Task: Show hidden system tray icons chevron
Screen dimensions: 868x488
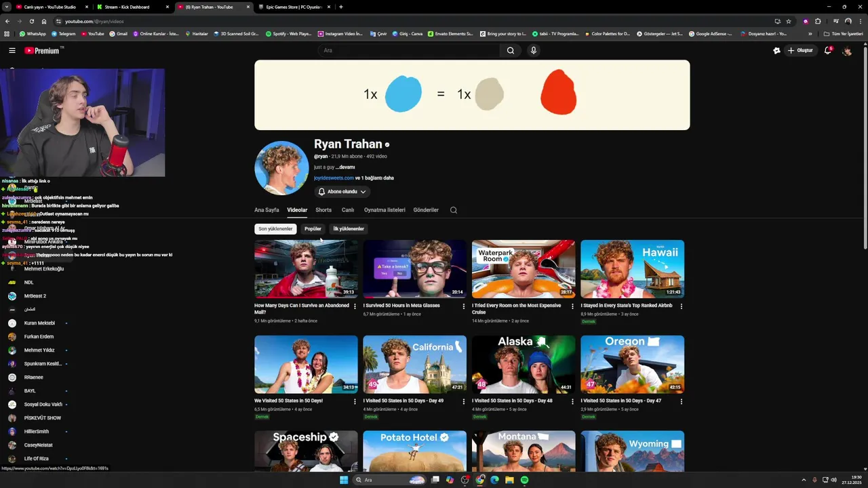Action: (x=804, y=480)
